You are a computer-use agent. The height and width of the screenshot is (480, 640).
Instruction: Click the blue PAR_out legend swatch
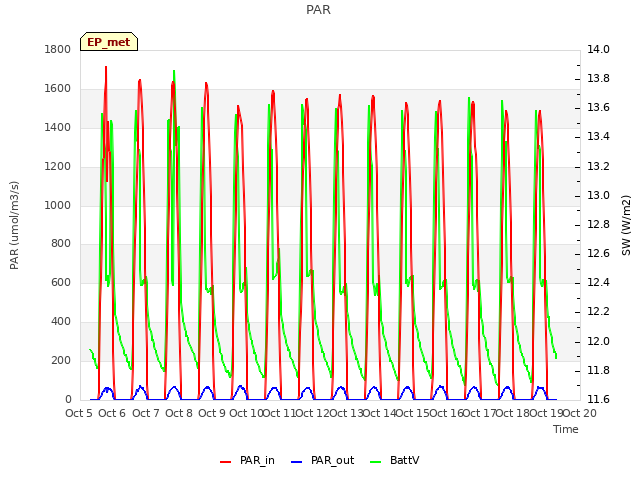pos(297,462)
